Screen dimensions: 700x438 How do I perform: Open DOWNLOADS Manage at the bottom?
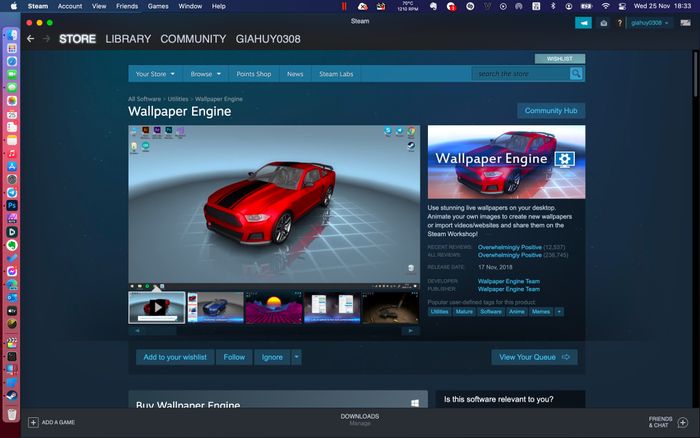[x=360, y=419]
